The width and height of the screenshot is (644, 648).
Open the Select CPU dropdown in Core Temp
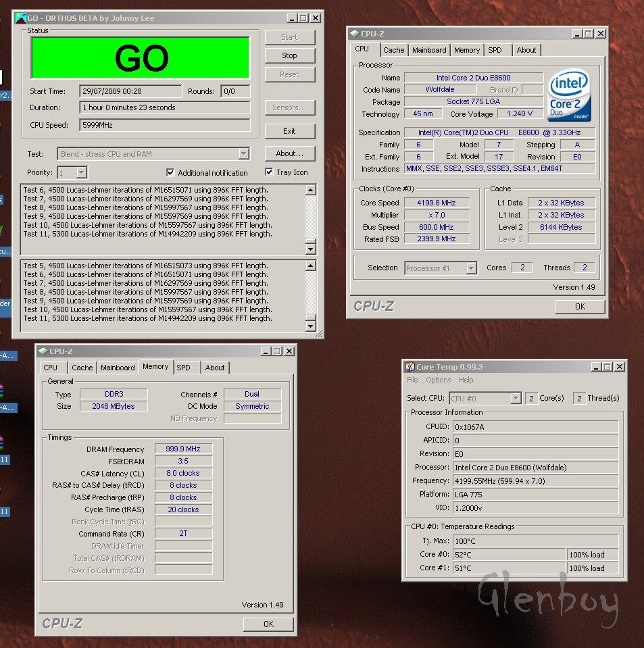click(516, 399)
